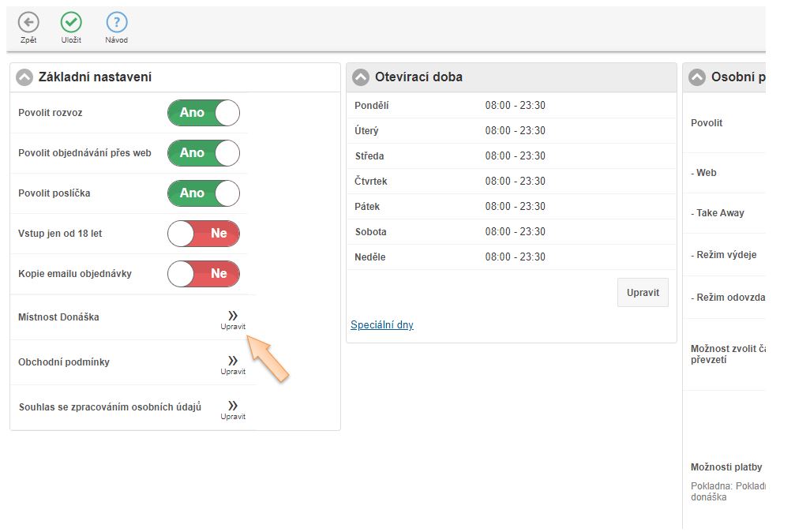Edit Souhlas se zpracováním osobních údajů
Viewport: 795px width, 532px height.
click(233, 408)
